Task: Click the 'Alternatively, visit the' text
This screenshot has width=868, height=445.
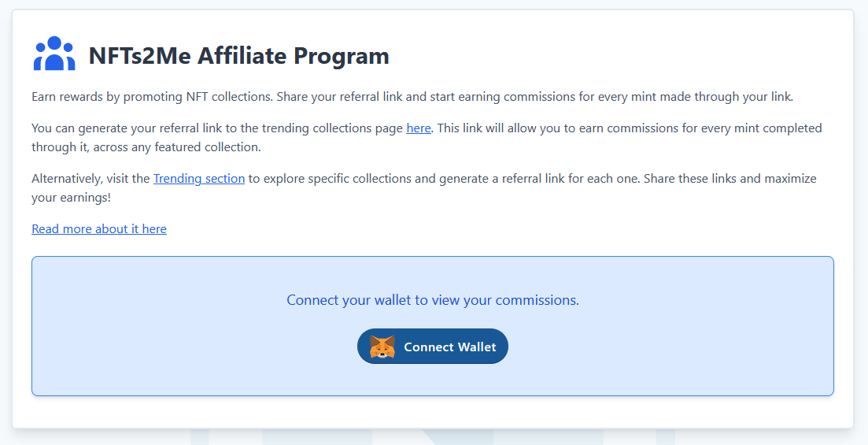Action: pos(90,179)
